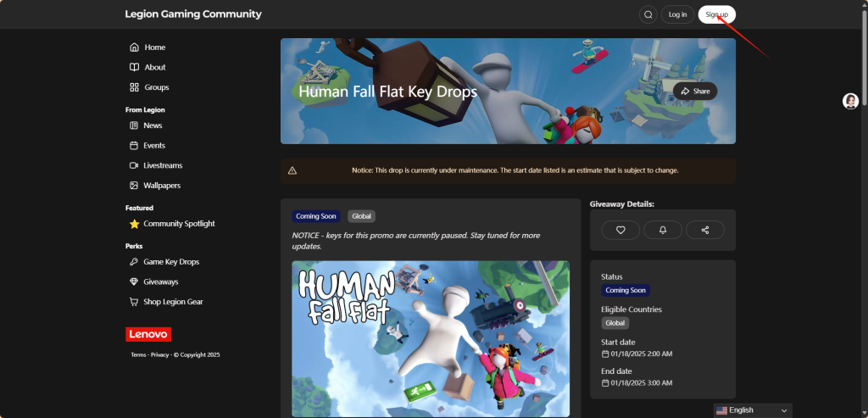
Task: Click the Giveaway Details heading
Action: pyautogui.click(x=621, y=203)
